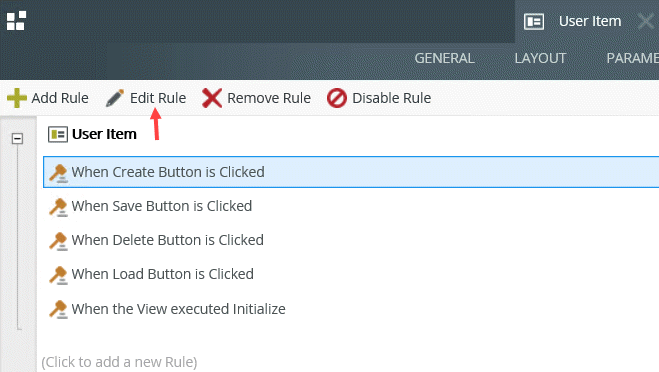Screen dimensions: 659x372
Task: Click the Disable Rule text button
Action: click(391, 98)
